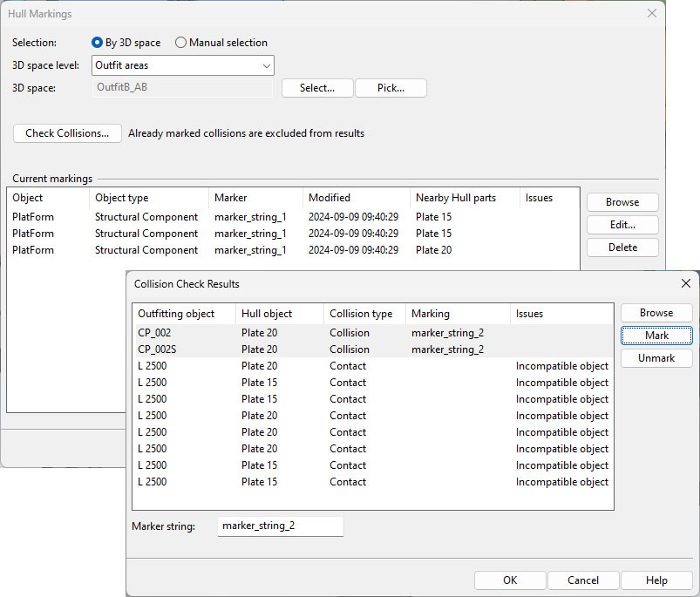The width and height of the screenshot is (700, 597).
Task: Sort by Collision type column header
Action: (x=361, y=314)
